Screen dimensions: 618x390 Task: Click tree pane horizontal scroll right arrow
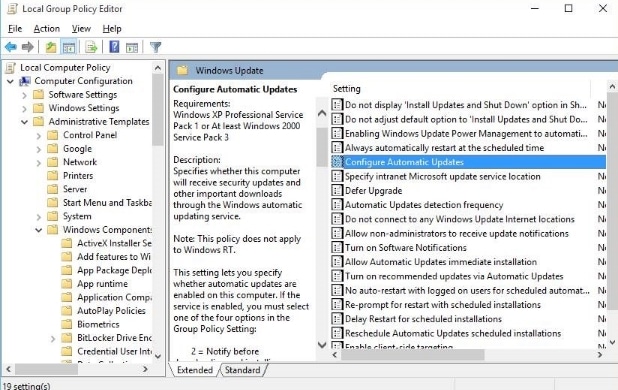pyautogui.click(x=145, y=369)
